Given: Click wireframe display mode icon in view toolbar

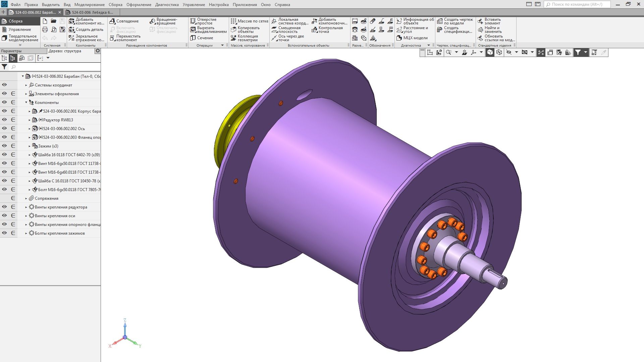Looking at the screenshot, I should pos(499,52).
